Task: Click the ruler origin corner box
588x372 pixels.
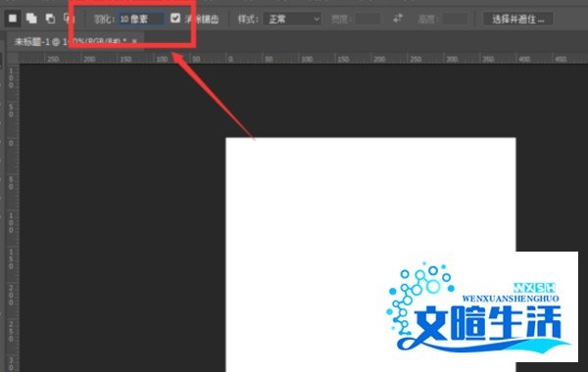Action: coord(13,59)
